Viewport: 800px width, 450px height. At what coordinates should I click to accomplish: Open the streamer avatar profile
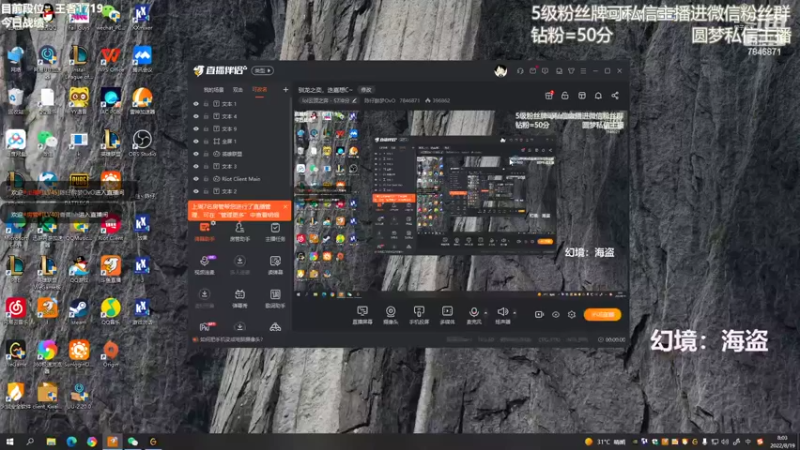[501, 71]
